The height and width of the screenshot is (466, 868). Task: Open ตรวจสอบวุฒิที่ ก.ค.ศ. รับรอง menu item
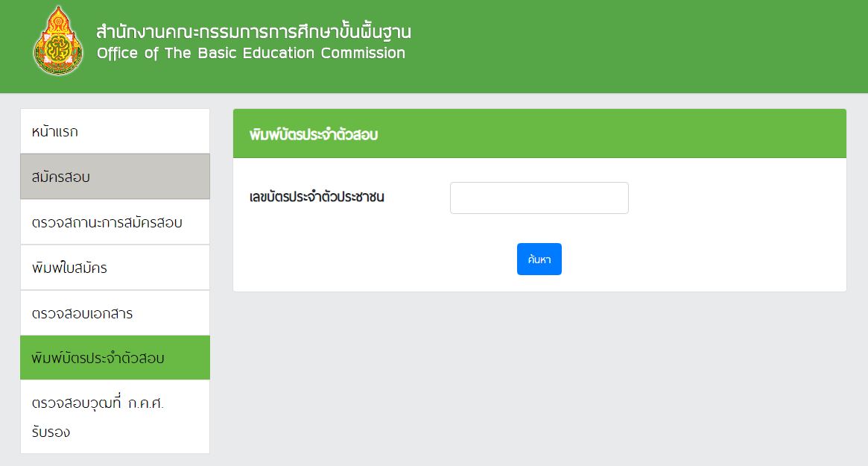click(x=115, y=417)
